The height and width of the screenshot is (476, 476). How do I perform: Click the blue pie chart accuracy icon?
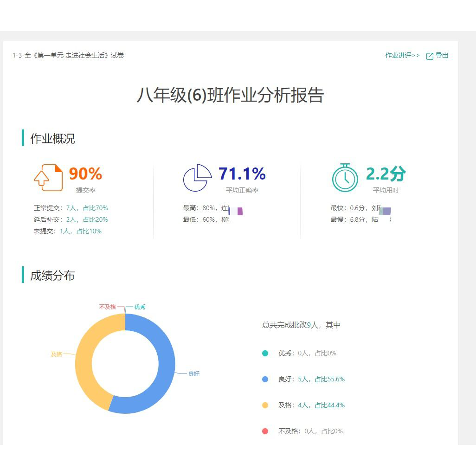click(x=197, y=178)
